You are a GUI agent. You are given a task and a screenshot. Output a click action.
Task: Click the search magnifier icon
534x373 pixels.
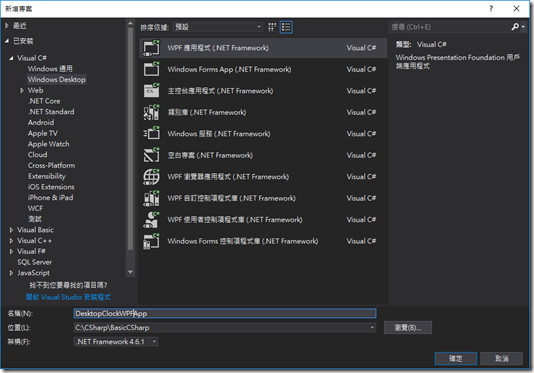pyautogui.click(x=515, y=27)
